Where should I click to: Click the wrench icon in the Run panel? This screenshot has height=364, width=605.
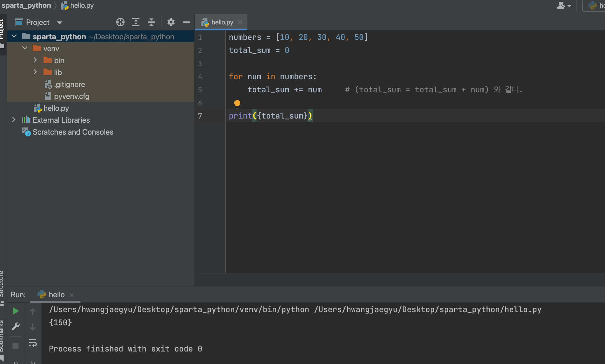tap(16, 327)
